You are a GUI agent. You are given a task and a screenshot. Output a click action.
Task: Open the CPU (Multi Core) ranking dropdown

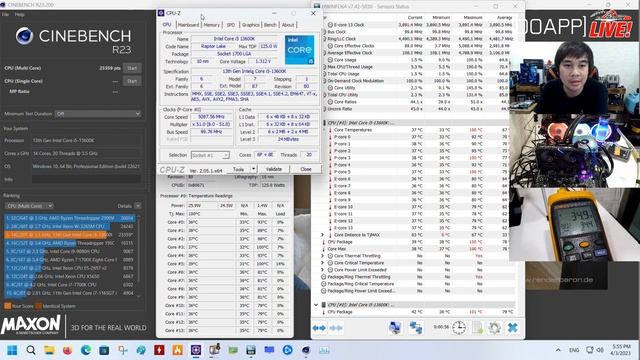pyautogui.click(x=29, y=206)
